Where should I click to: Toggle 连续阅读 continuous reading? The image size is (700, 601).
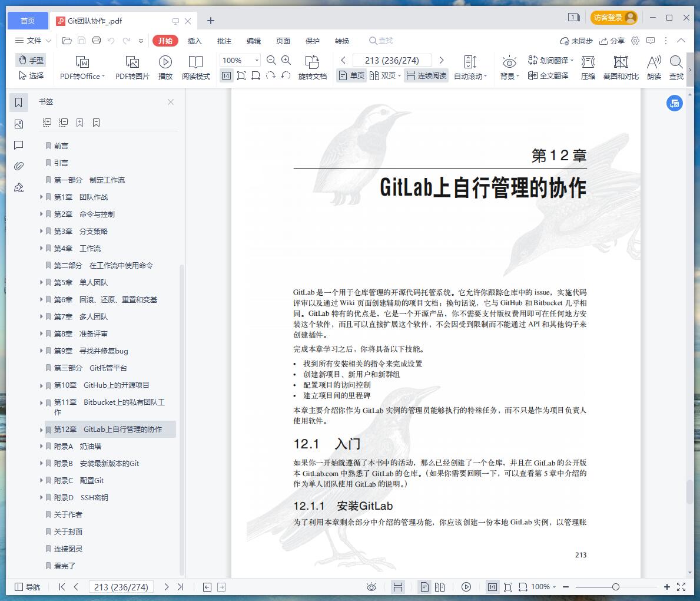pyautogui.click(x=426, y=75)
